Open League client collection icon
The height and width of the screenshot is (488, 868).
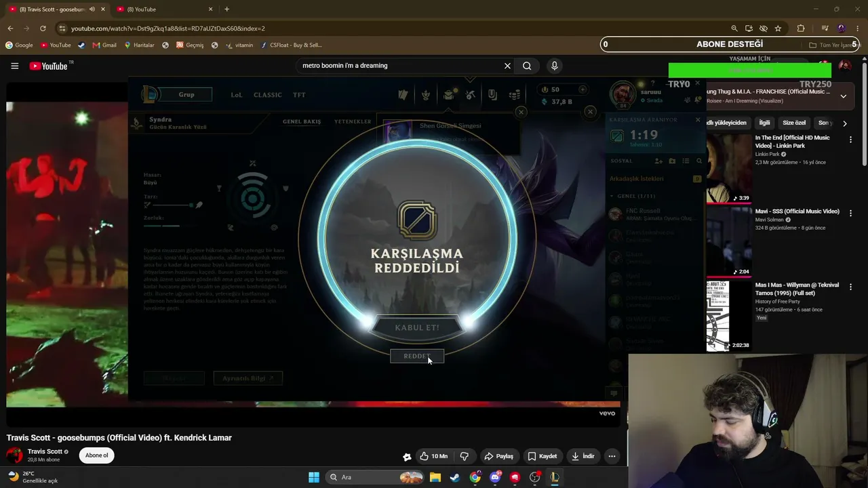pyautogui.click(x=448, y=95)
